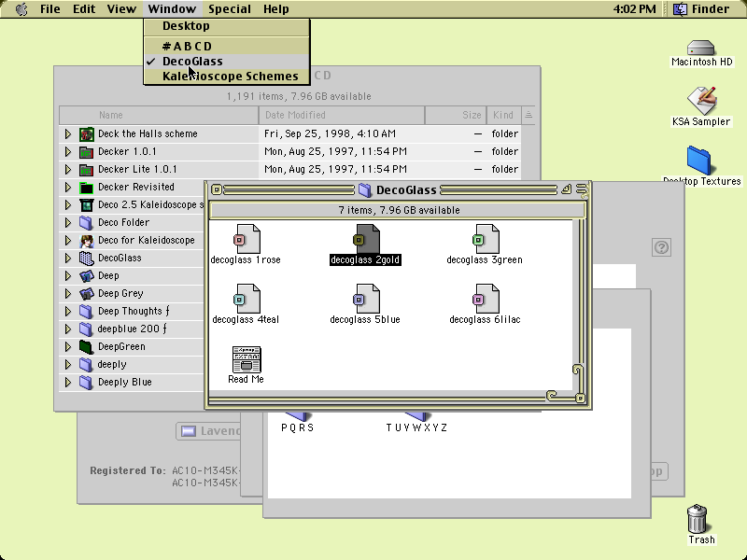The height and width of the screenshot is (560, 747).
Task: Click the Macintosh HD drive icon
Action: [701, 48]
